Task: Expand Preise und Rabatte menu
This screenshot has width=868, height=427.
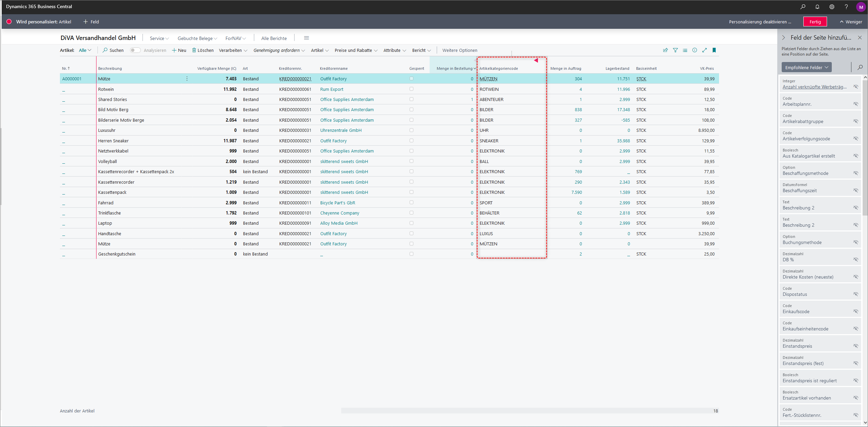Action: pyautogui.click(x=356, y=50)
